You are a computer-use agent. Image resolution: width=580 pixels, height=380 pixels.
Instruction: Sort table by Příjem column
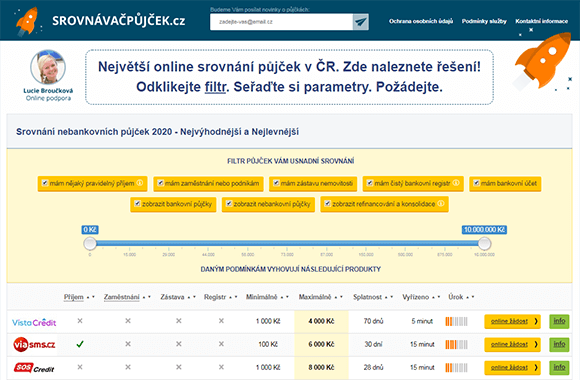point(74,297)
